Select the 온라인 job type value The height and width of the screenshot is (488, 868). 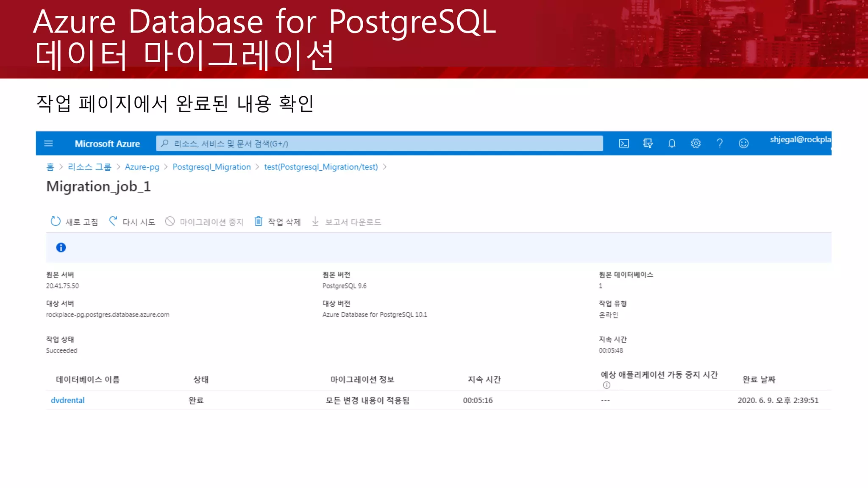point(609,315)
